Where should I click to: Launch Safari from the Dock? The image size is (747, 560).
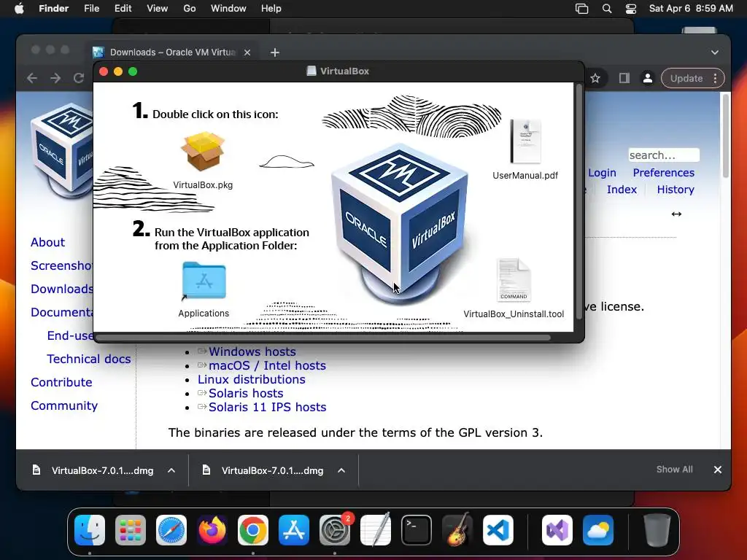click(171, 530)
